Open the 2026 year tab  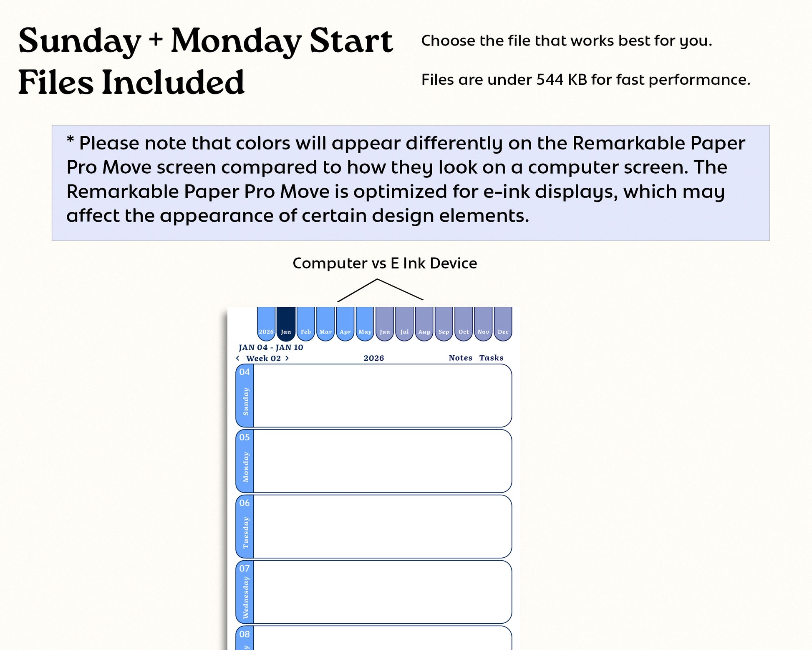tap(266, 324)
